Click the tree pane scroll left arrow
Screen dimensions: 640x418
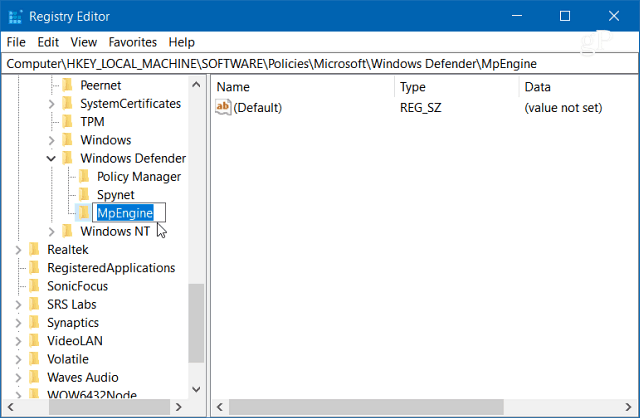pos(11,407)
